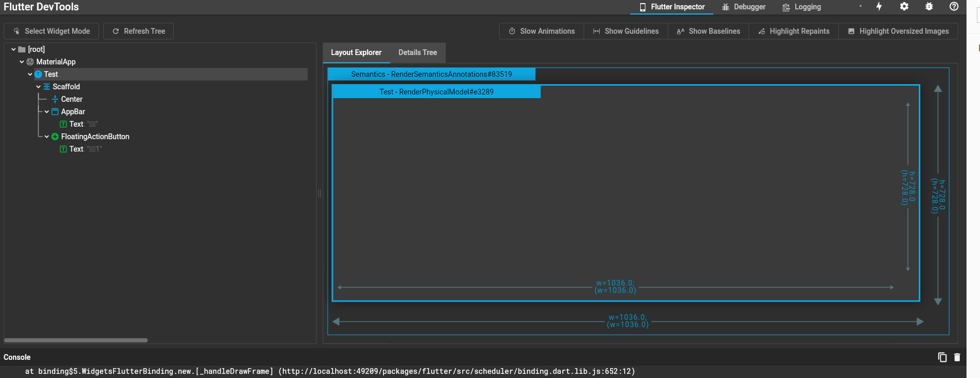Viewport: 980px width, 378px height.
Task: Open the Debugger tab
Action: pos(743,7)
